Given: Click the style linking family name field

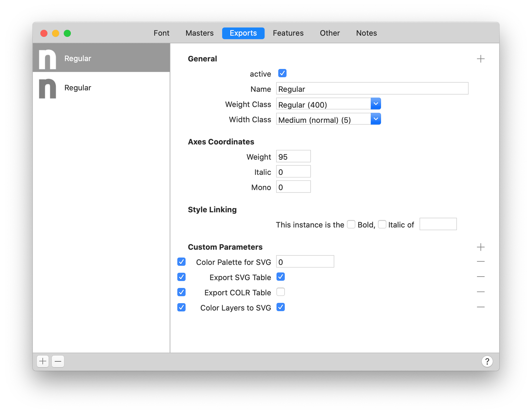Looking at the screenshot, I should point(438,224).
